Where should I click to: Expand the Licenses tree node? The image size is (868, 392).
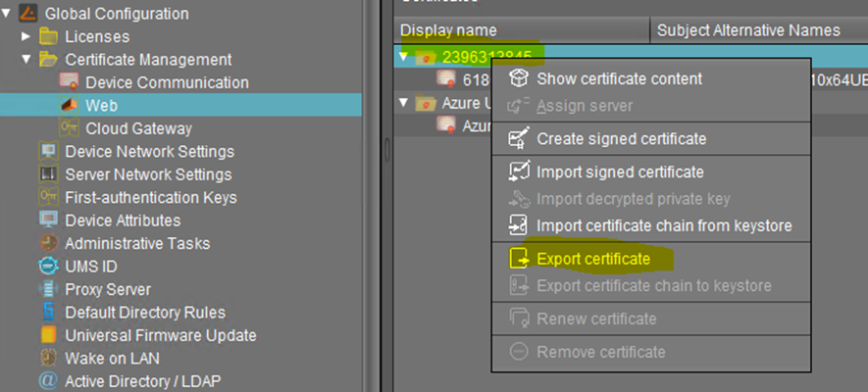click(26, 37)
